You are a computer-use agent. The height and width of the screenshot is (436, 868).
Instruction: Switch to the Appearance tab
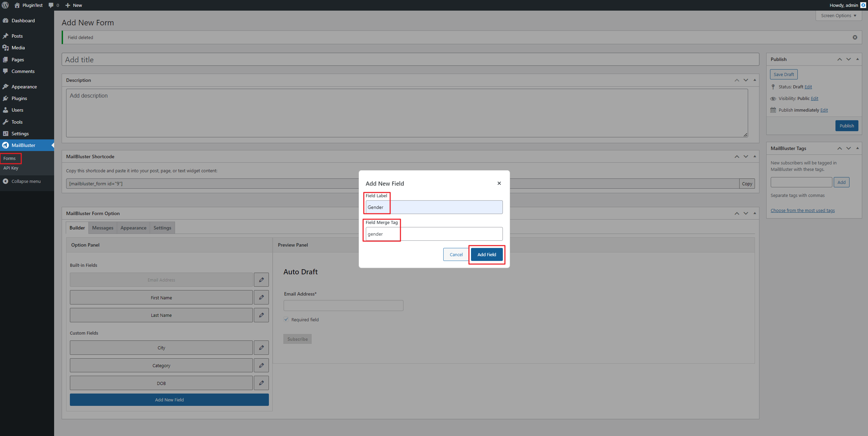click(x=133, y=228)
